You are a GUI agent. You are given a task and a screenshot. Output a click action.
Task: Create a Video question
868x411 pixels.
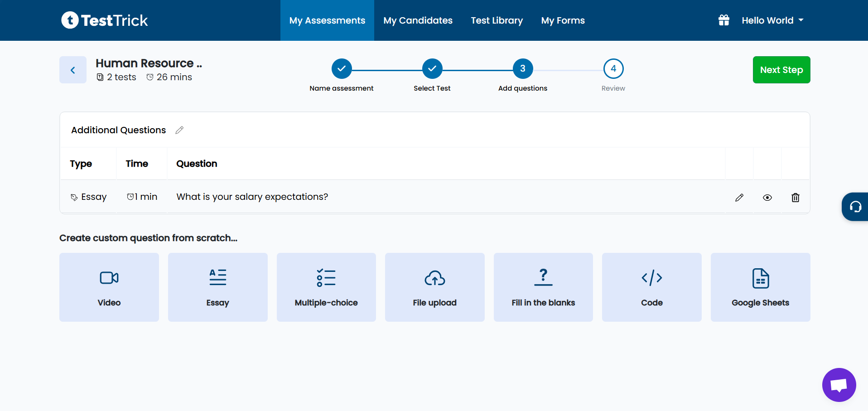109,287
